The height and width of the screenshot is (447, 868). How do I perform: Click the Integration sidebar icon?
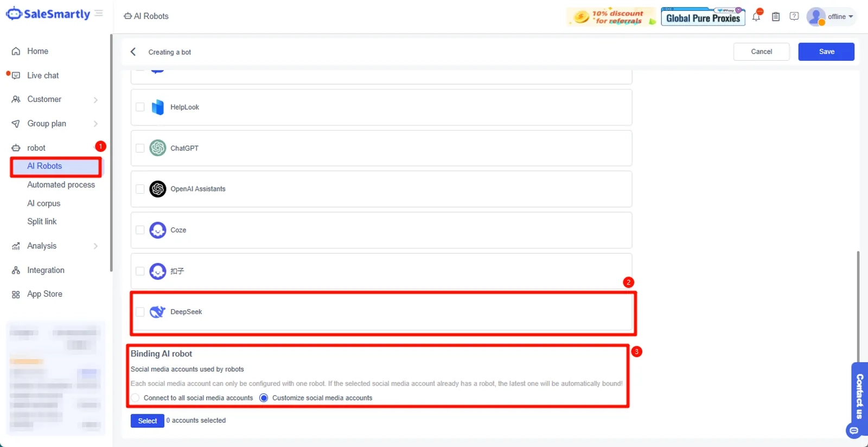(16, 270)
